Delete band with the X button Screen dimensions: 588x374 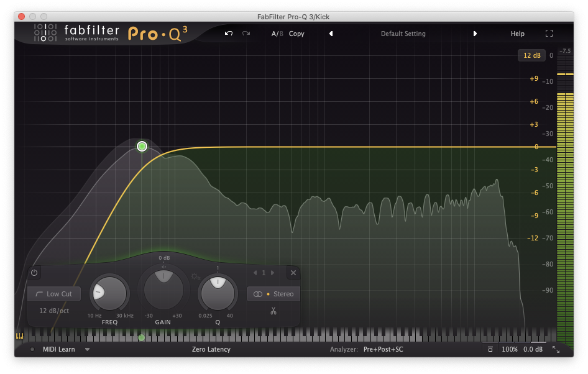(293, 273)
